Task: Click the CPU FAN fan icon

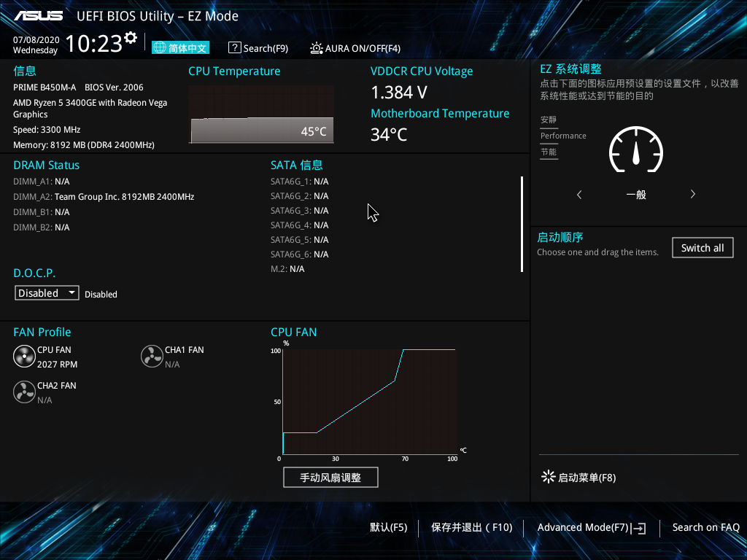Action: pos(24,357)
